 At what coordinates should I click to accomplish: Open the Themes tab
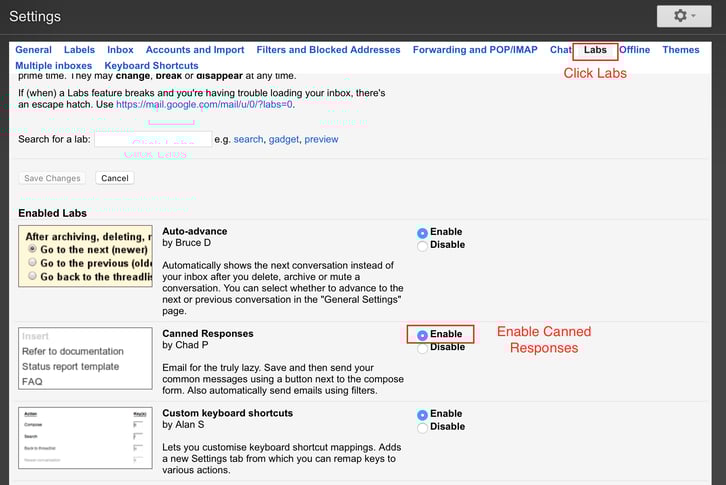coord(681,50)
